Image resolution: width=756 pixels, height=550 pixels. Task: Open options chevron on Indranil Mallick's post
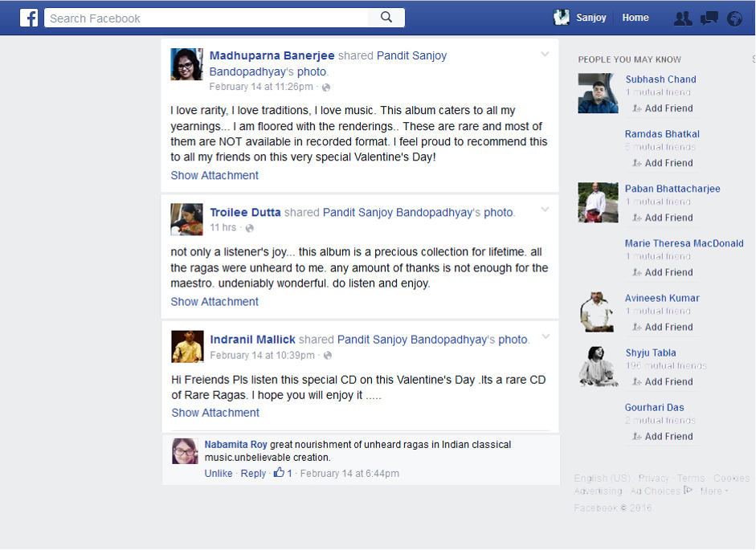[x=546, y=336]
